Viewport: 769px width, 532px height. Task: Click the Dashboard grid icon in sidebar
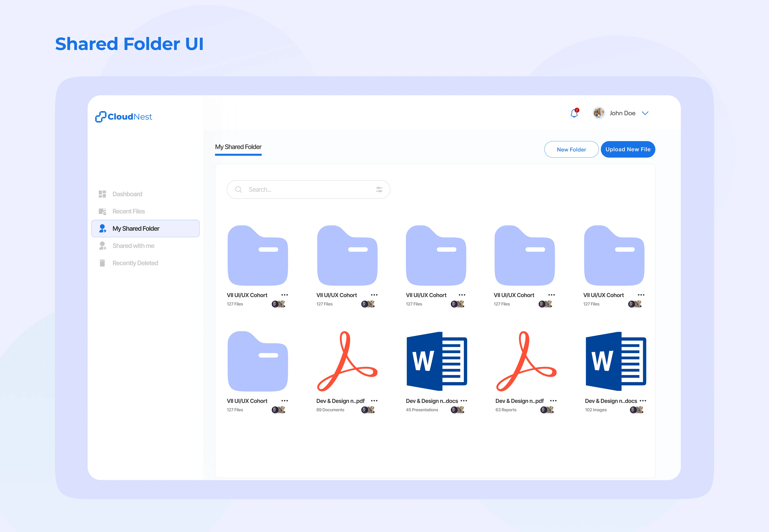pos(102,194)
